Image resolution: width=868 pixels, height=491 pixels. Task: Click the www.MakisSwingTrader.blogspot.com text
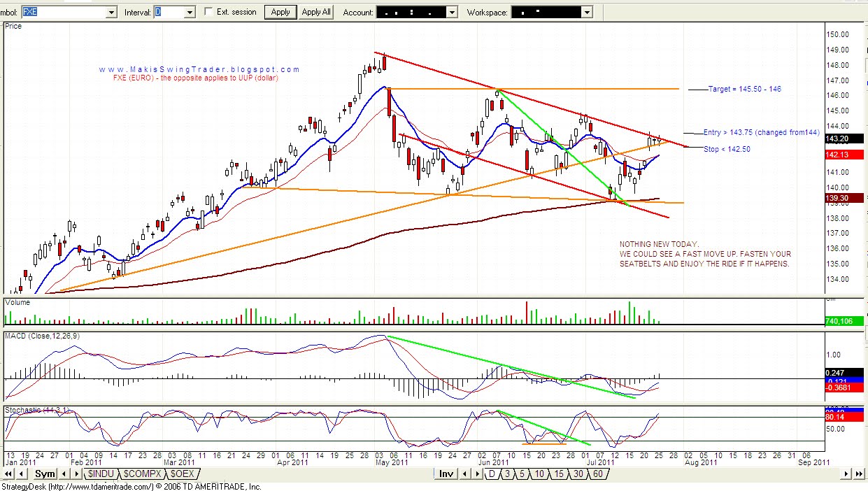click(199, 69)
